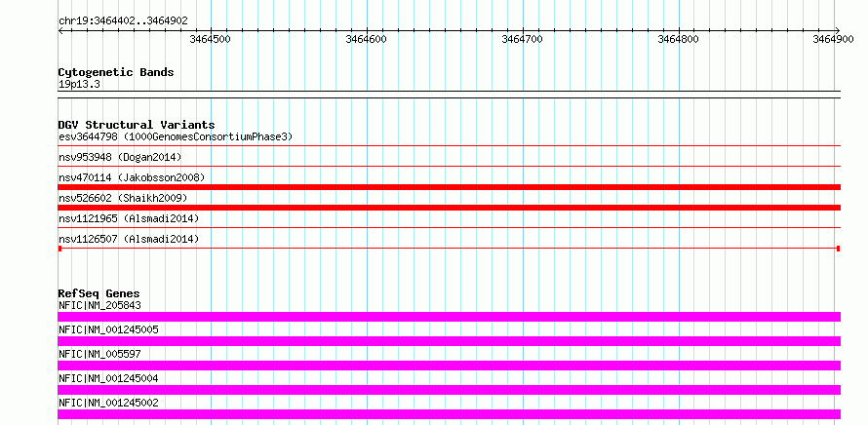Open transcript NFIC|NM_205843
Screen dimensions: 868x425
pyautogui.click(x=99, y=305)
